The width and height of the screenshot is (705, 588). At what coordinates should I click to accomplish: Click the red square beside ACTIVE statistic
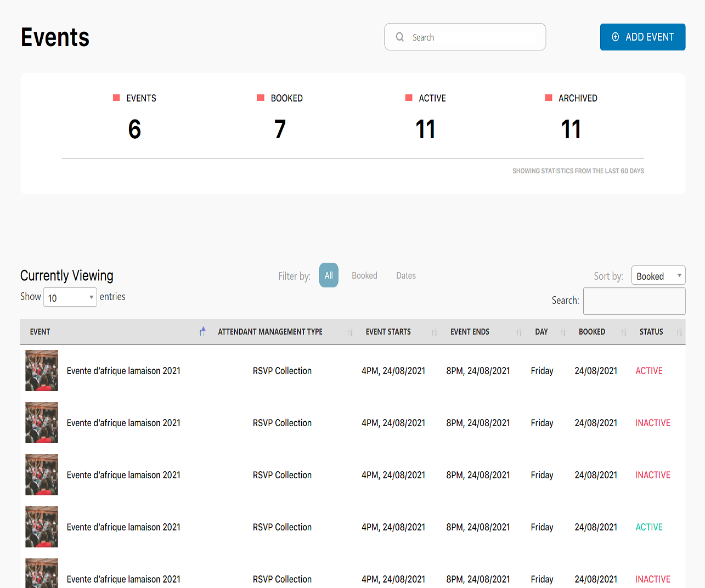[409, 98]
